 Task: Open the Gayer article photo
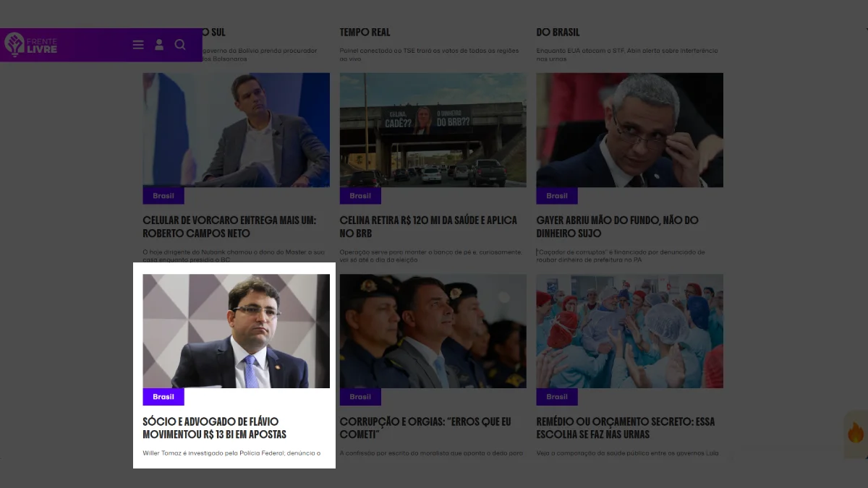tap(629, 130)
